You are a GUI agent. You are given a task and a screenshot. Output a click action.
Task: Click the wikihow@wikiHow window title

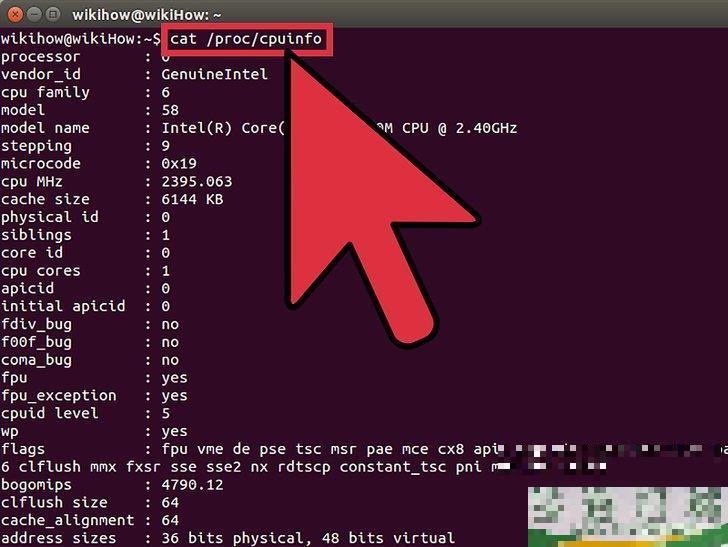click(x=147, y=15)
